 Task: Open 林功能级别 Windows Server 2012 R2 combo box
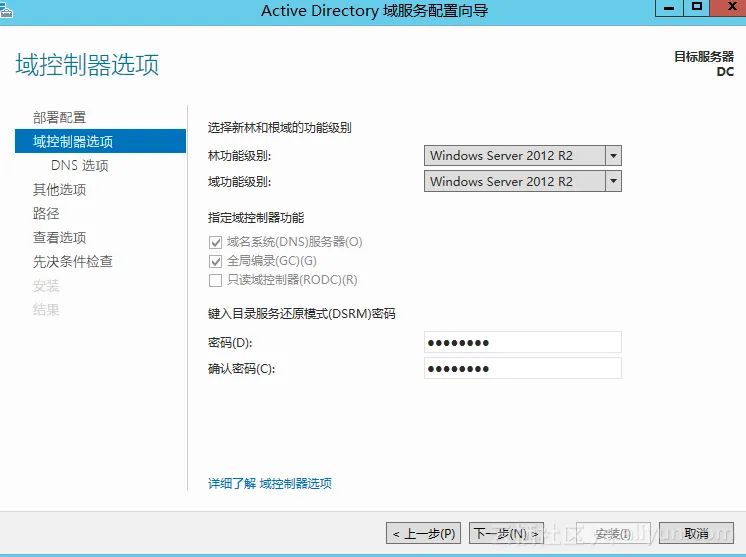[523, 156]
